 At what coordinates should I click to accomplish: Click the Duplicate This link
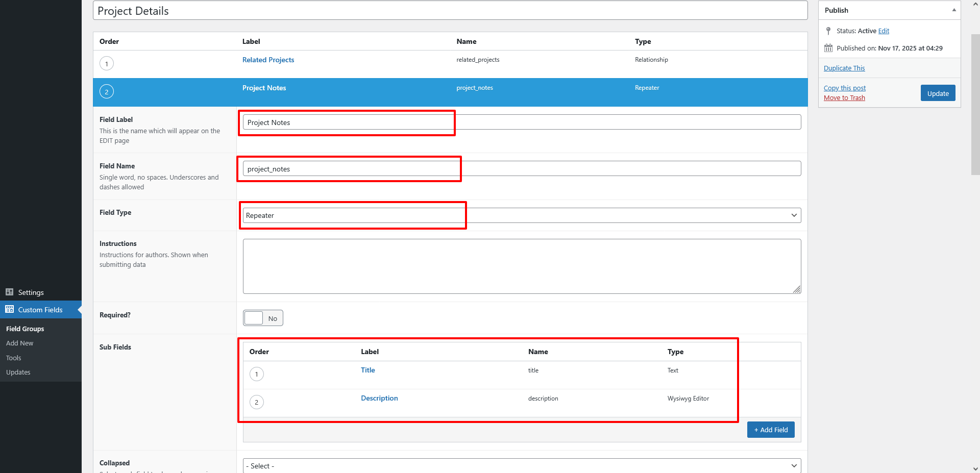pos(844,68)
